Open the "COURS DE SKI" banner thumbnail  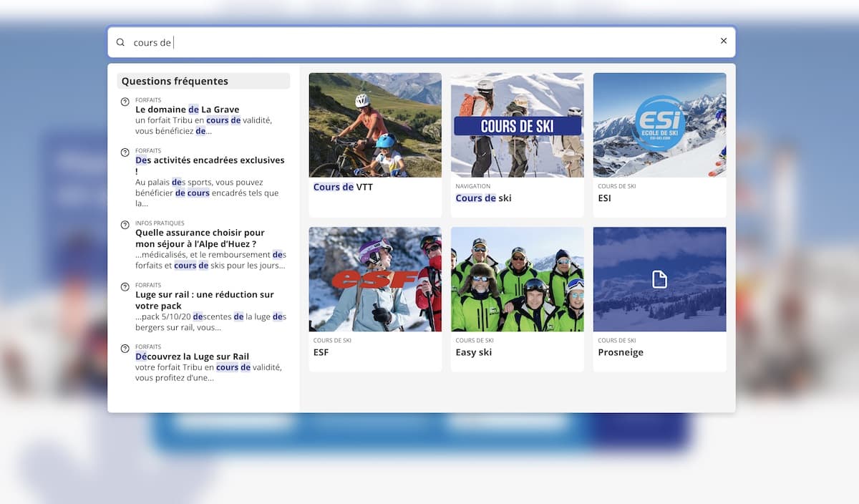(x=518, y=125)
